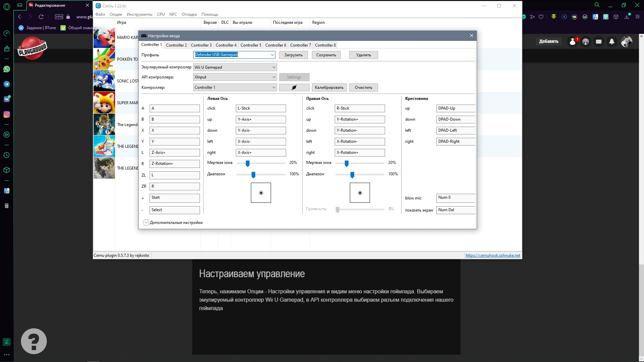Open the Controller 1 device dropdown
The image size is (644, 362).
235,87
